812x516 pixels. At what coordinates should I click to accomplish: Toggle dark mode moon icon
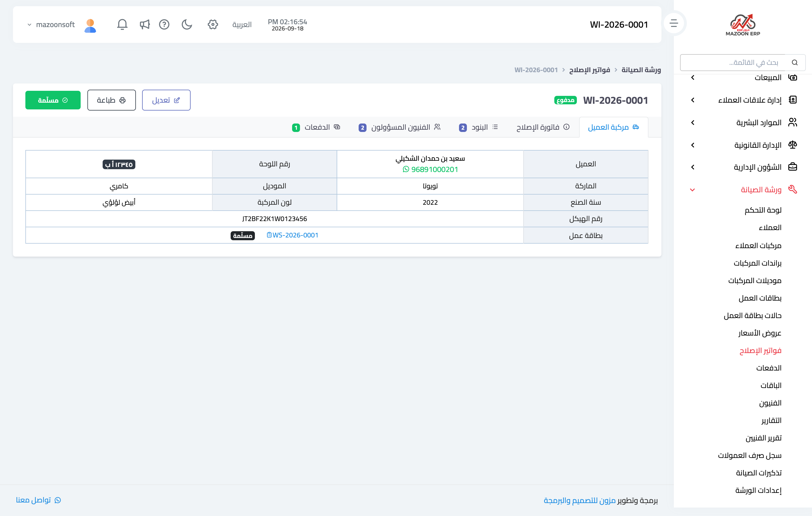click(x=187, y=24)
